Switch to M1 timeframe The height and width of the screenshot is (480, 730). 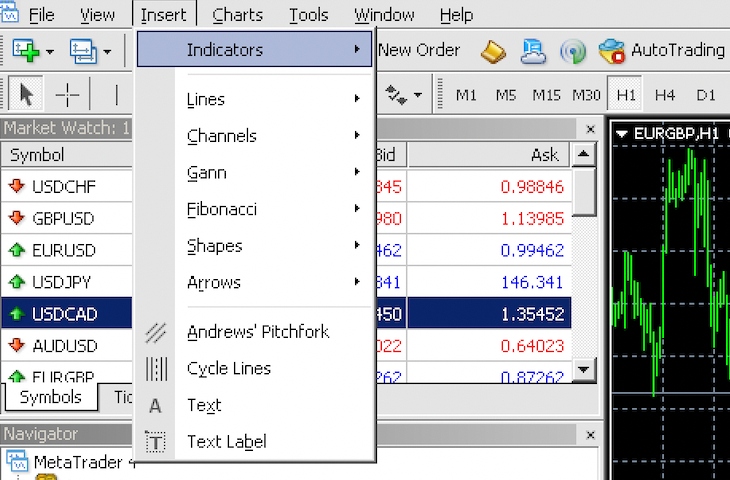(466, 95)
